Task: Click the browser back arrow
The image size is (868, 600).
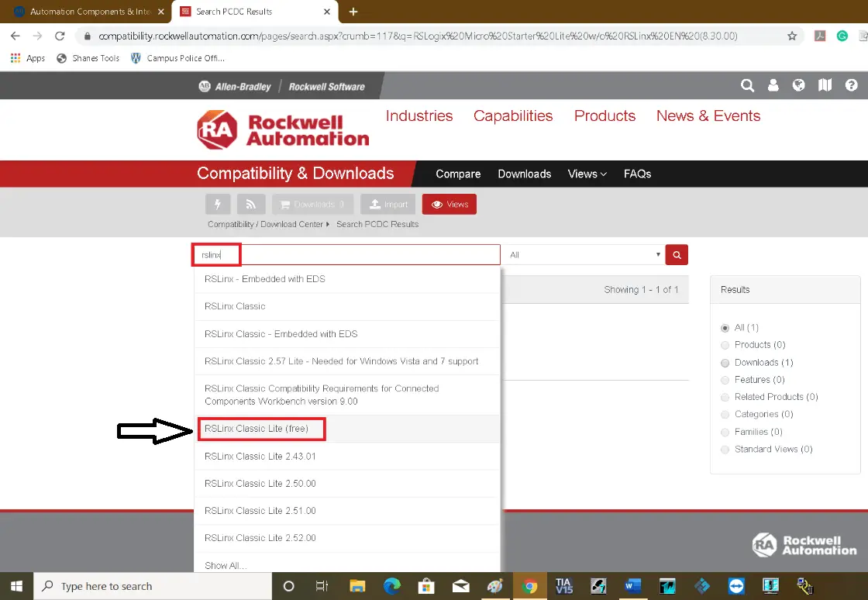Action: (15, 36)
